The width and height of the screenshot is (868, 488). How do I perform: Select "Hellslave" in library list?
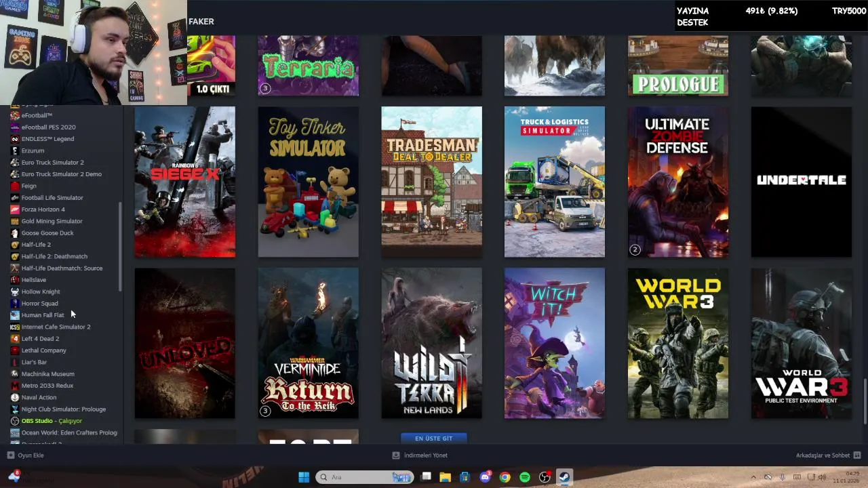click(33, 280)
